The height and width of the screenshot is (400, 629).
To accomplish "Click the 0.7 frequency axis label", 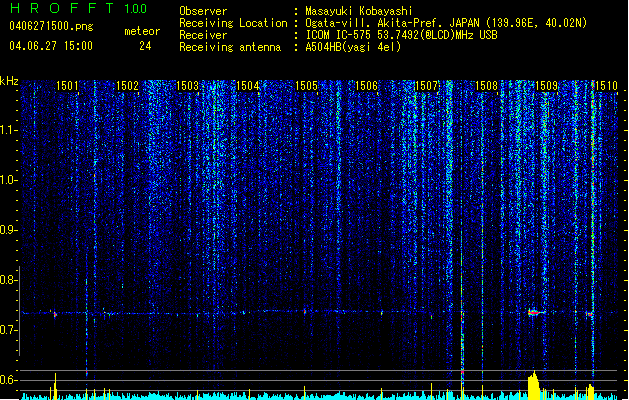I will pos(9,330).
